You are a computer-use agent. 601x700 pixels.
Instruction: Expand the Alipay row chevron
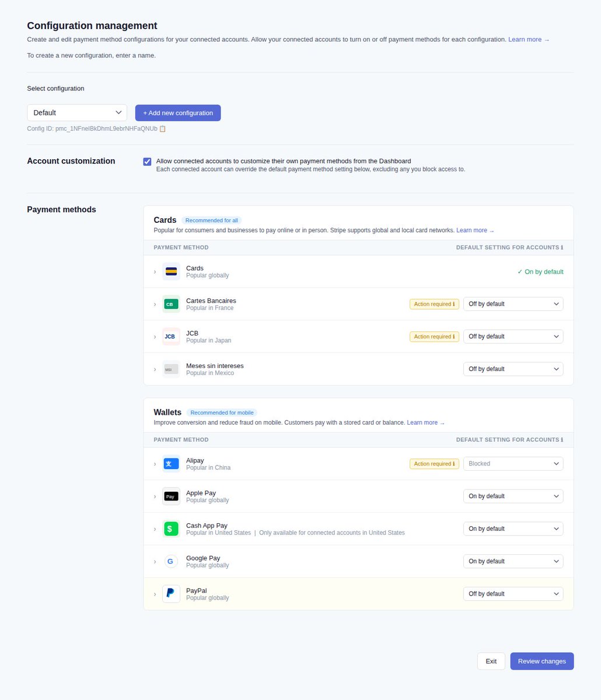tap(155, 464)
